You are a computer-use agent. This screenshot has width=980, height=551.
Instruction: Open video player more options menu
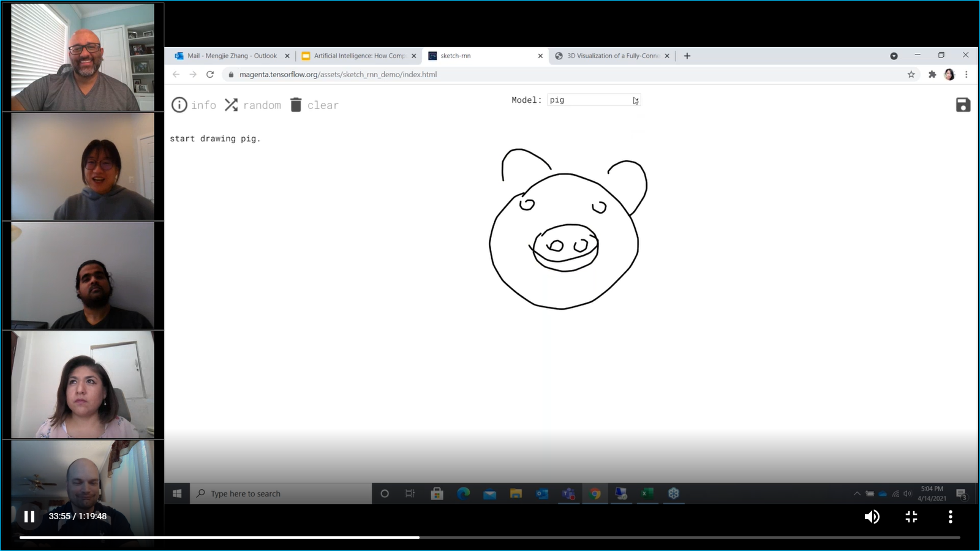pos(950,517)
